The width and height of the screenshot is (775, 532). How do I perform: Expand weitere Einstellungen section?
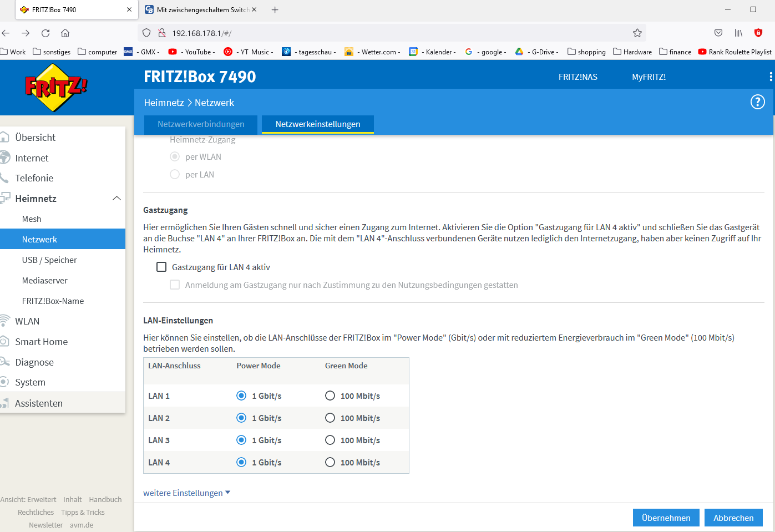186,493
